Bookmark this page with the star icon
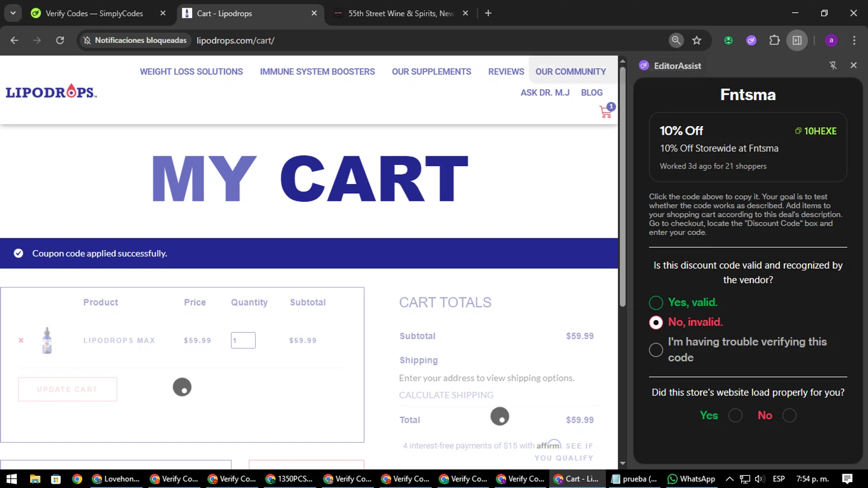Viewport: 868px width, 488px height. tap(697, 41)
